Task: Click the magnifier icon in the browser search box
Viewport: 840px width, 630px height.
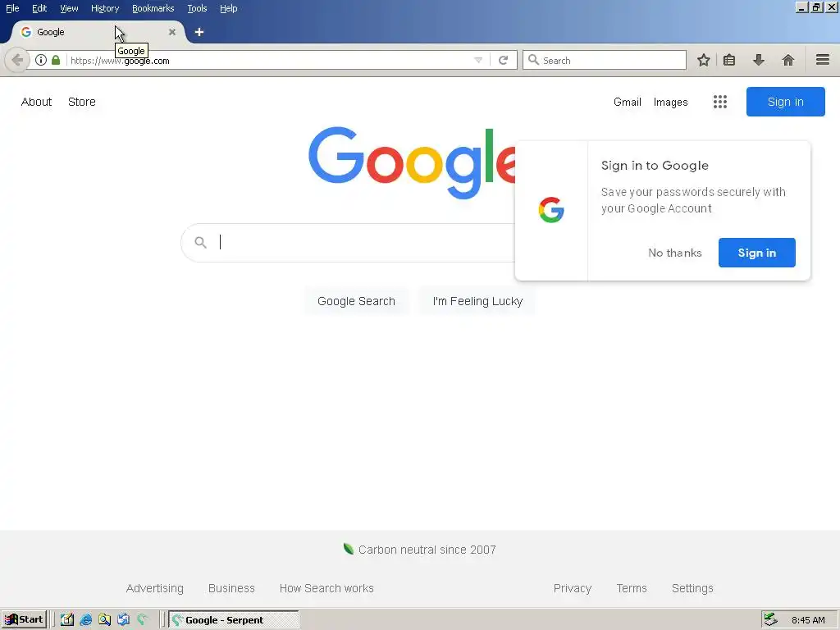Action: click(533, 60)
